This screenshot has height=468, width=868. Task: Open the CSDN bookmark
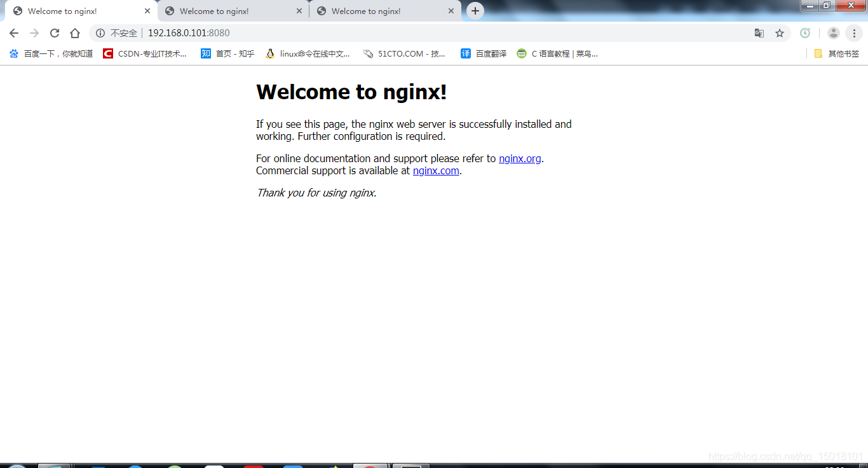[146, 54]
